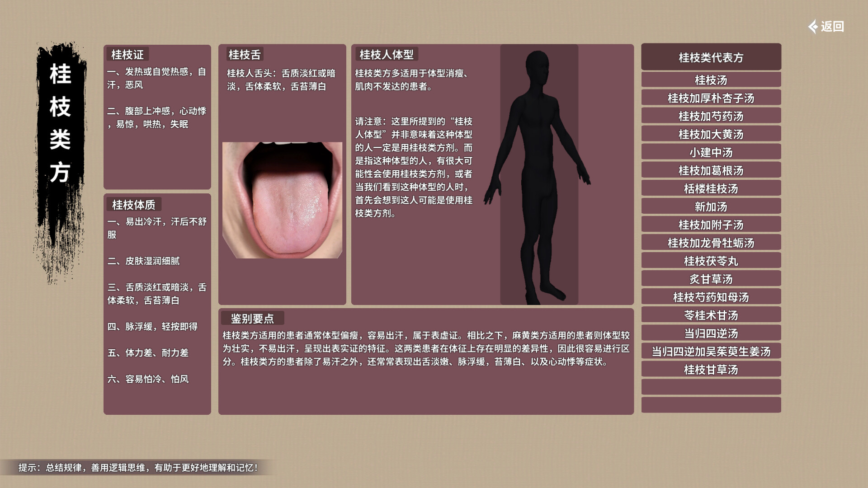Click the 鉴别要点 panel heading
Screen dimensions: 868x488
(x=252, y=318)
